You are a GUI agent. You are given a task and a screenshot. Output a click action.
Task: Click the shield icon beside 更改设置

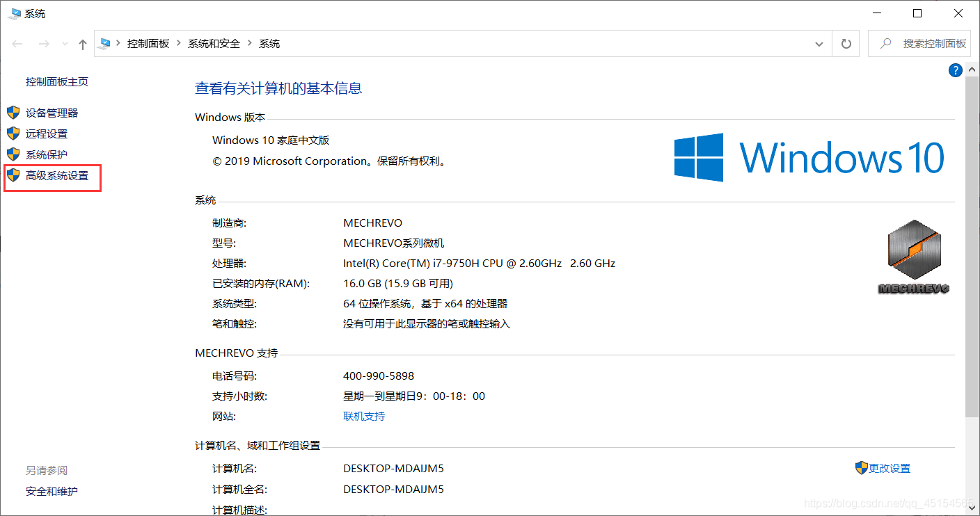click(x=862, y=468)
